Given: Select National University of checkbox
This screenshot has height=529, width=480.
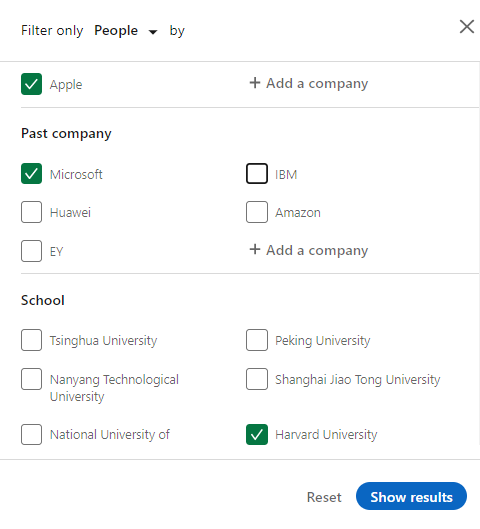Looking at the screenshot, I should pyautogui.click(x=31, y=435).
